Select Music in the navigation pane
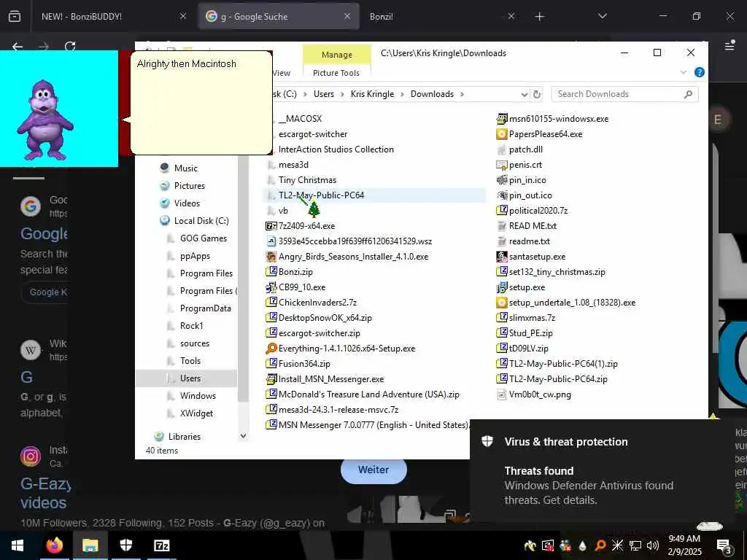This screenshot has height=560, width=747. pyautogui.click(x=186, y=168)
